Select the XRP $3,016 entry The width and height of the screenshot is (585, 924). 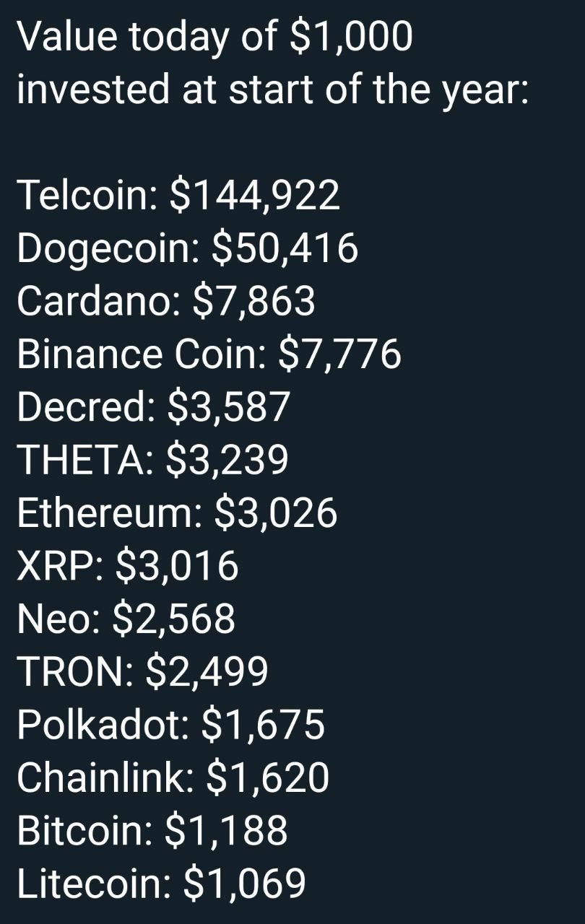point(127,566)
